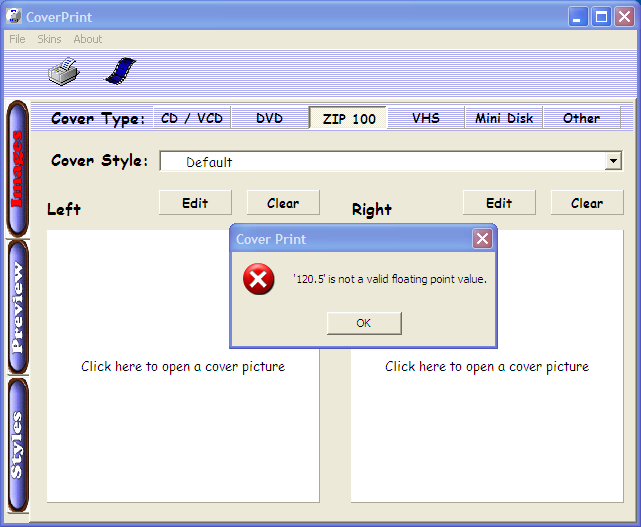Choose the VHS cover type
This screenshot has width=641, height=527.
click(x=425, y=118)
